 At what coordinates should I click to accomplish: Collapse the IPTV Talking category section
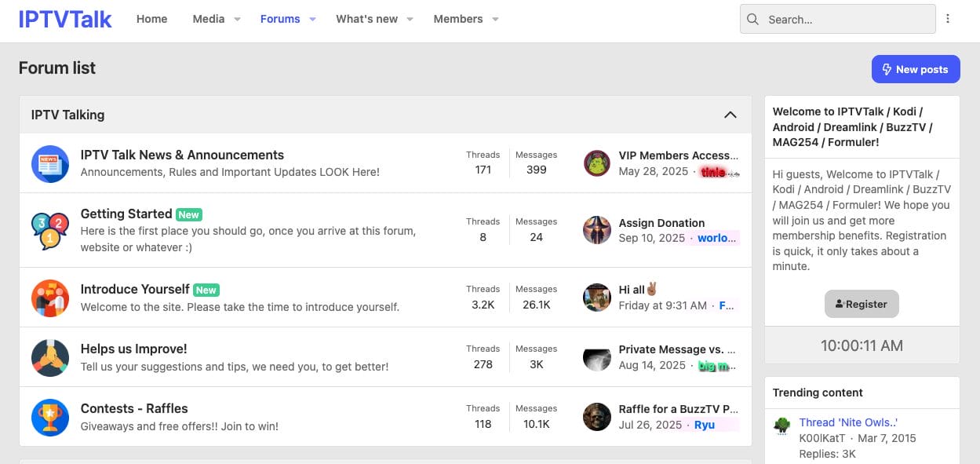point(730,115)
